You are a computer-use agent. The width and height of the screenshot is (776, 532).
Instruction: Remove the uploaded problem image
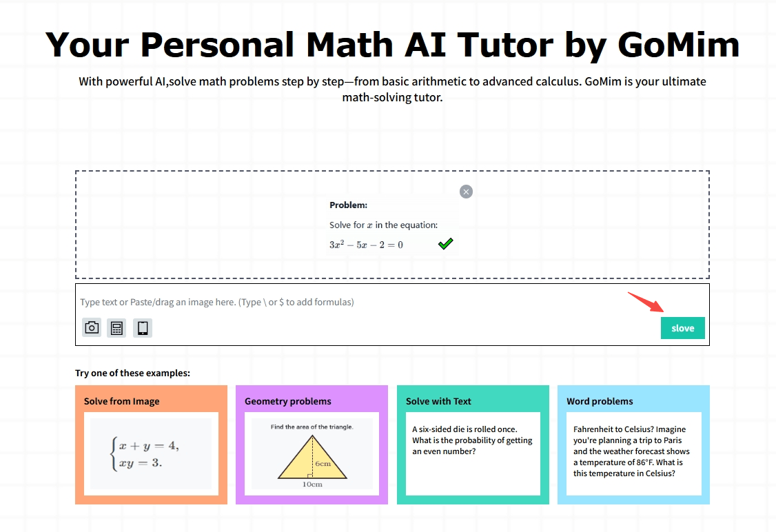(466, 192)
